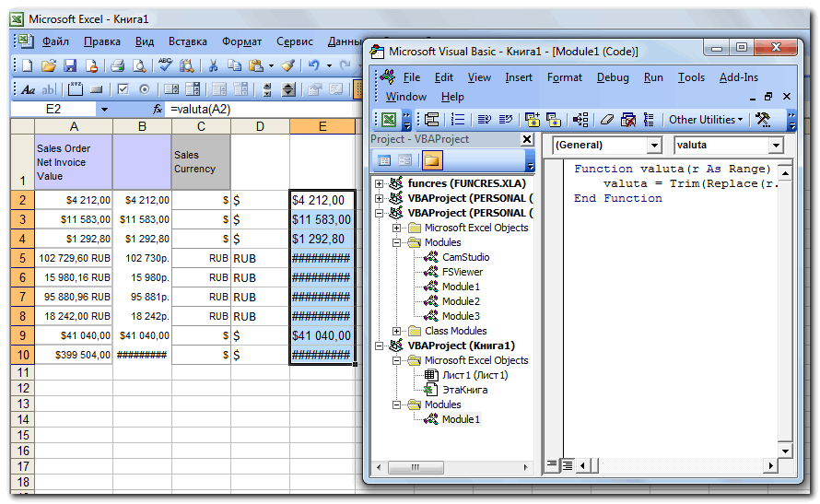
Task: Select column D header in Excel
Action: [260, 126]
